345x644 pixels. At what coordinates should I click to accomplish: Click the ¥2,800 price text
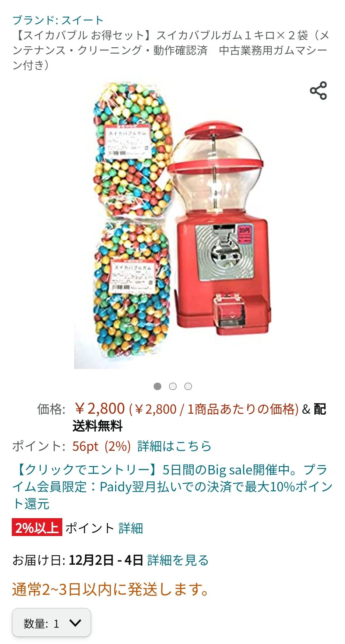coord(99,408)
